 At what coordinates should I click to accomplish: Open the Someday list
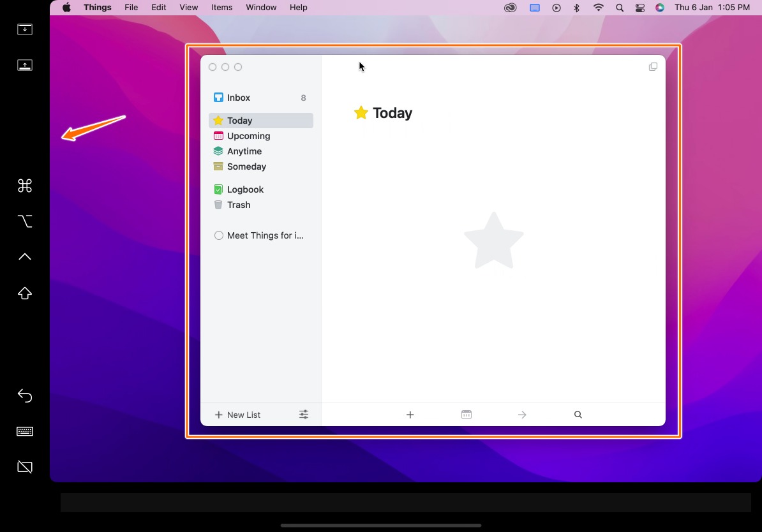(x=261, y=166)
